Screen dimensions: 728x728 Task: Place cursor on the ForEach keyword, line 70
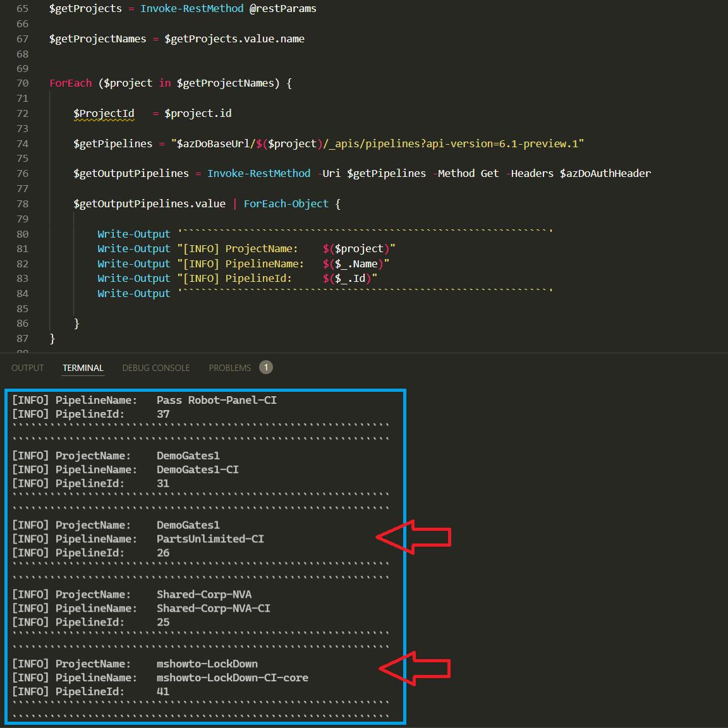71,83
